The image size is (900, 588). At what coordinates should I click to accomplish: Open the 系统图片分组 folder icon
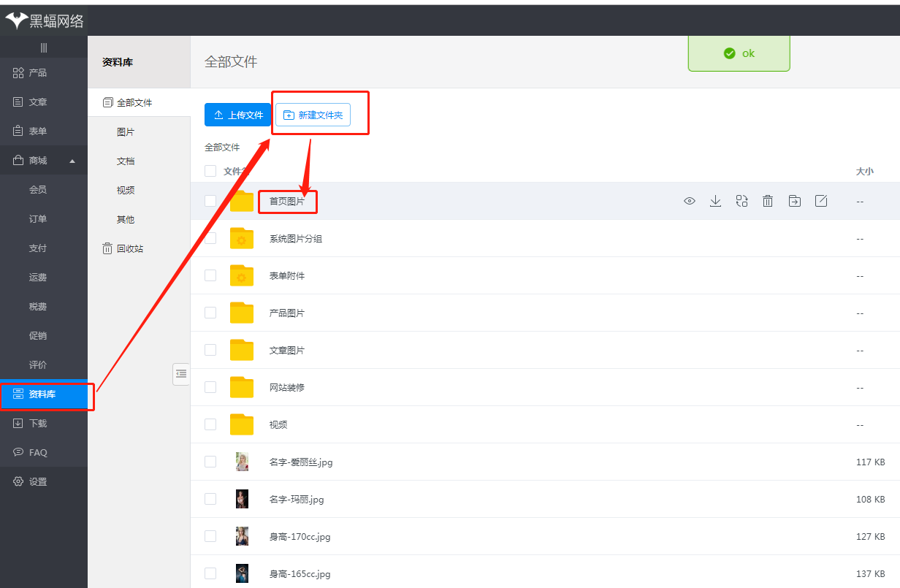pos(242,238)
